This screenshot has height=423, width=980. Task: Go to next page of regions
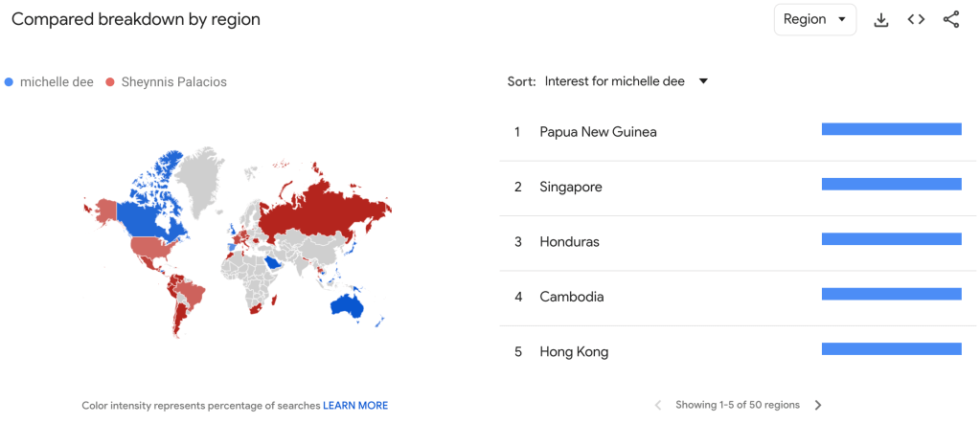pos(818,405)
